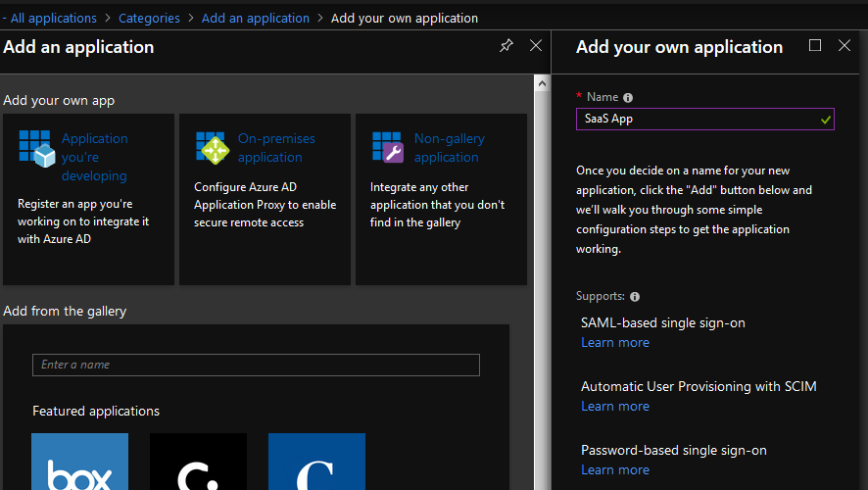The image size is (868, 490).
Task: Click the On-premises application icon
Action: pyautogui.click(x=213, y=148)
